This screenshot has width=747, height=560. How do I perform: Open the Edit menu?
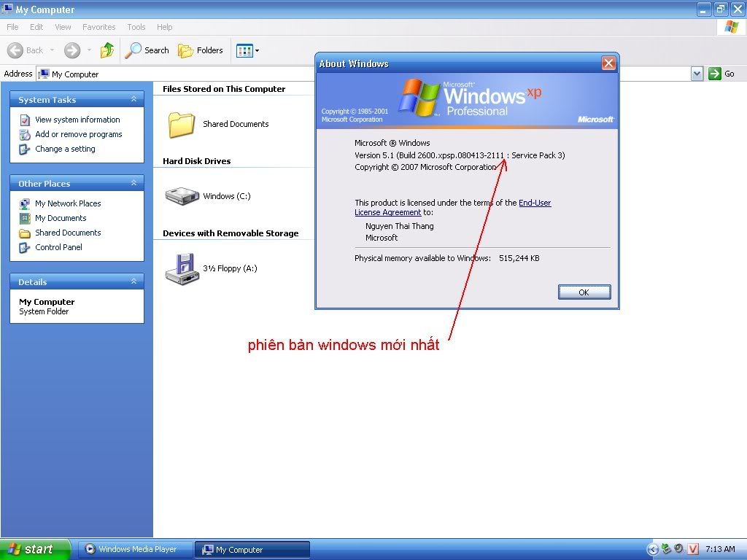pyautogui.click(x=36, y=27)
